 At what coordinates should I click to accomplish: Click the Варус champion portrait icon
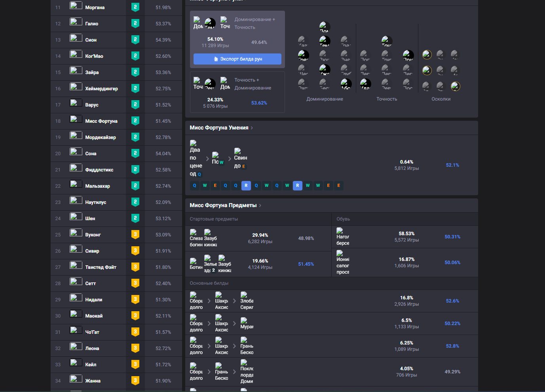click(76, 103)
